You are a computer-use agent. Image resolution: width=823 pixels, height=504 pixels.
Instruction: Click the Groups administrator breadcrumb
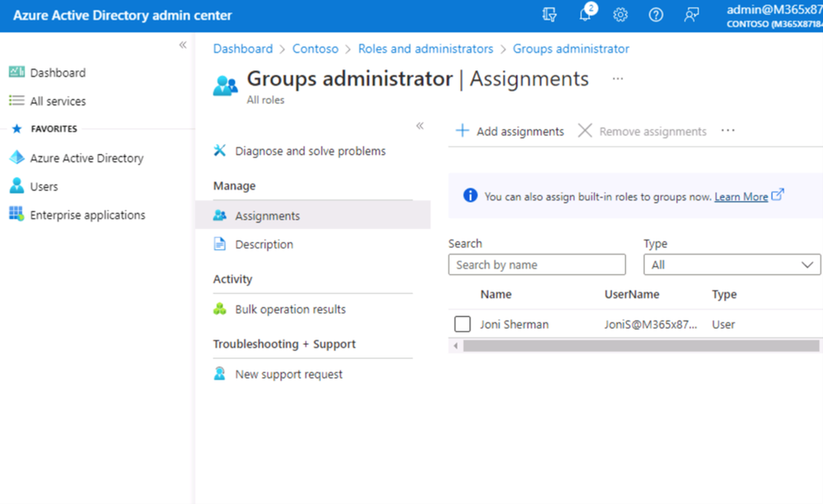(x=571, y=49)
